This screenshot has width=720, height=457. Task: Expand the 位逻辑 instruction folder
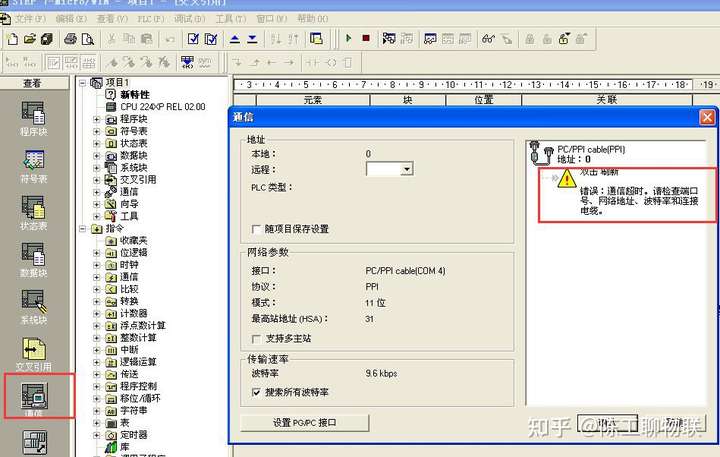coord(96,253)
